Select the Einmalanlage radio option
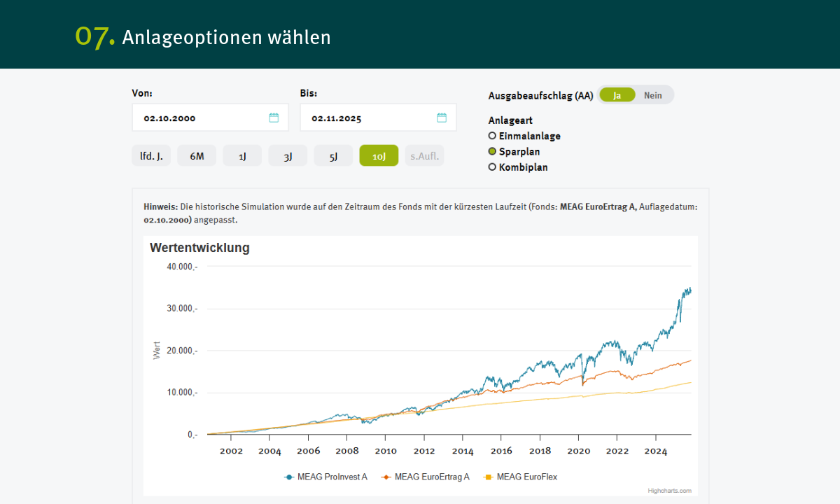840x504 pixels. (492, 136)
